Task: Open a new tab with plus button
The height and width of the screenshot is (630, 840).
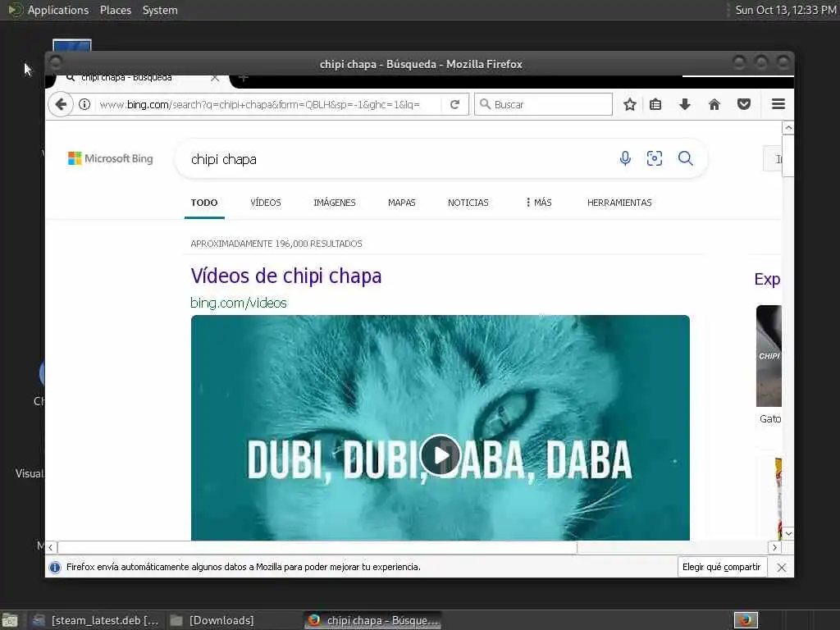Action: [x=243, y=78]
